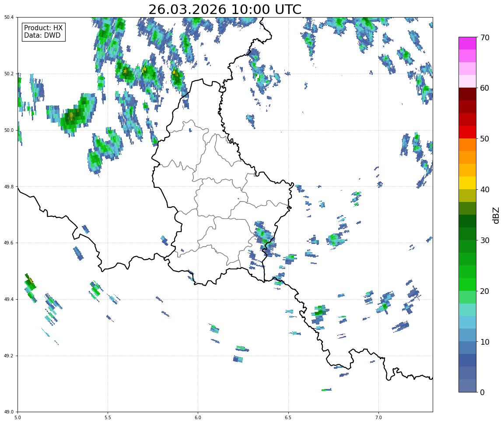This screenshot has width=504, height=424.
Task: Click the latitude axis label 49.8
Action: click(x=9, y=187)
